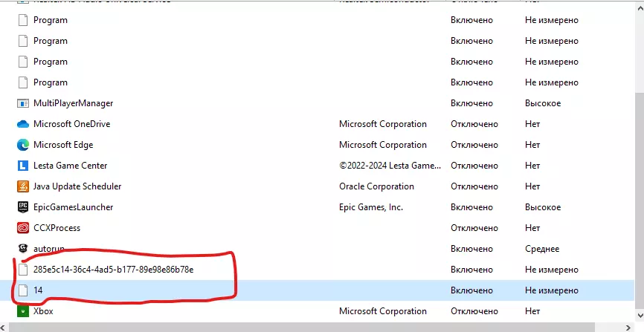Click Включено status in EpicGamesLauncher row
The height and width of the screenshot is (332, 644).
(471, 207)
